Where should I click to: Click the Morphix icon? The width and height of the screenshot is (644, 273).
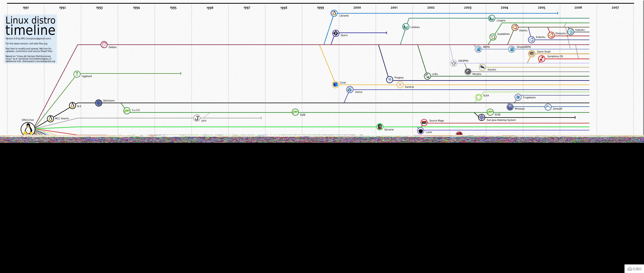point(468,72)
